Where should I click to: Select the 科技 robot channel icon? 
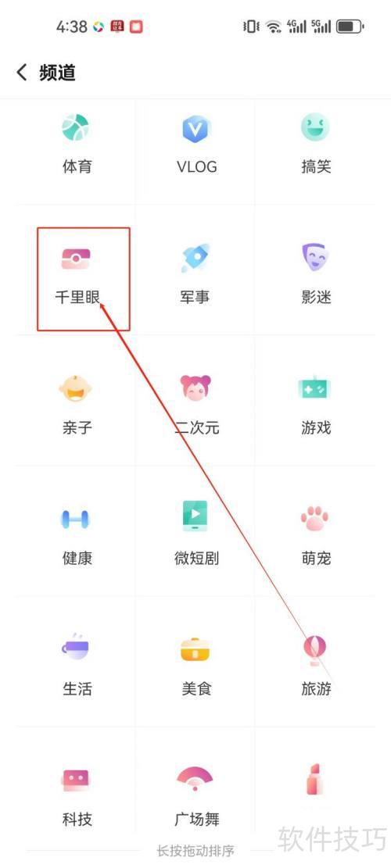click(76, 780)
